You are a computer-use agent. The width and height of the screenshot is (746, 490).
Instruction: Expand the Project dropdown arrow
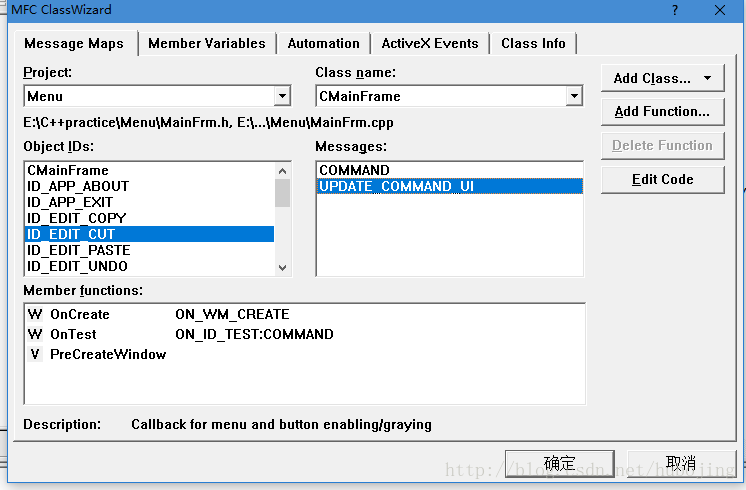click(282, 97)
